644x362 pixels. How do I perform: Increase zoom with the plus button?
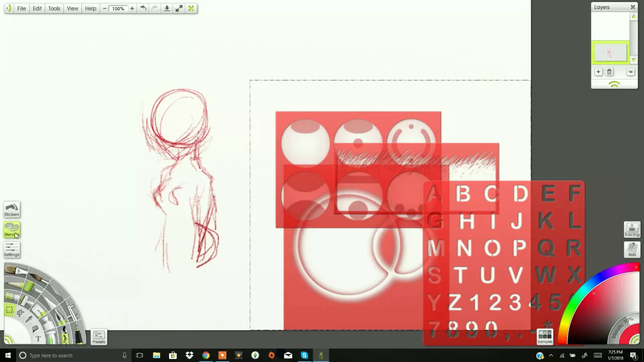132,9
